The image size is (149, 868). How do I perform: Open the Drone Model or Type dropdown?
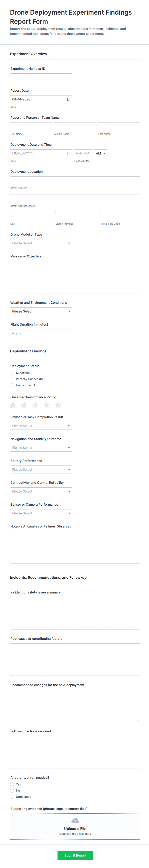[x=41, y=243]
